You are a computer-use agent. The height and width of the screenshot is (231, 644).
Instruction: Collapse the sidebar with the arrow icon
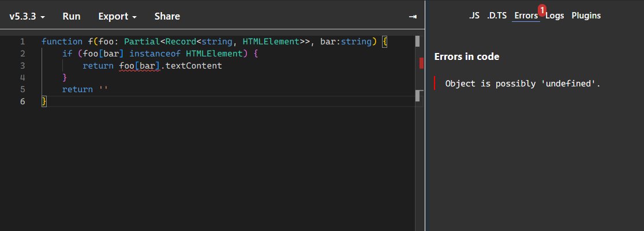click(x=413, y=17)
